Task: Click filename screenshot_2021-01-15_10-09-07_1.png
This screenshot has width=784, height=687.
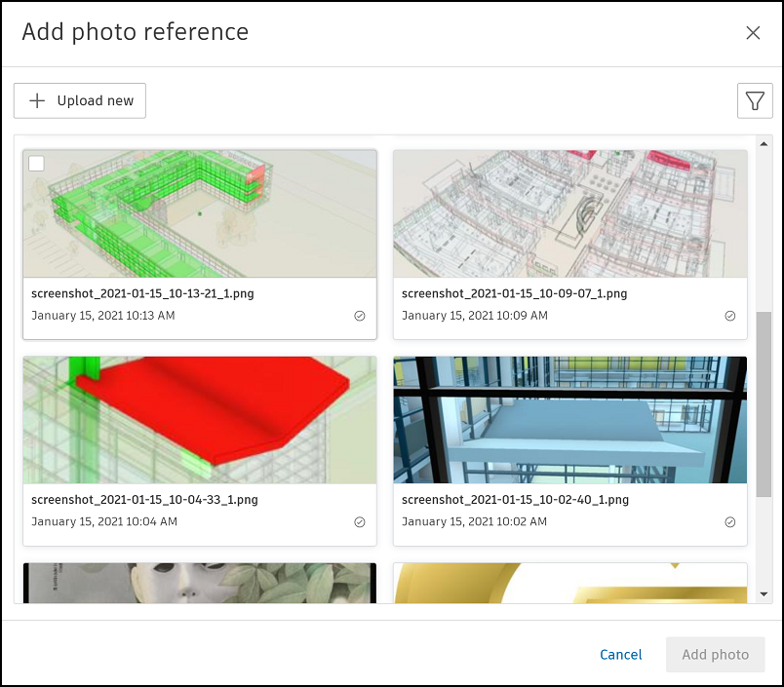Action: 515,293
